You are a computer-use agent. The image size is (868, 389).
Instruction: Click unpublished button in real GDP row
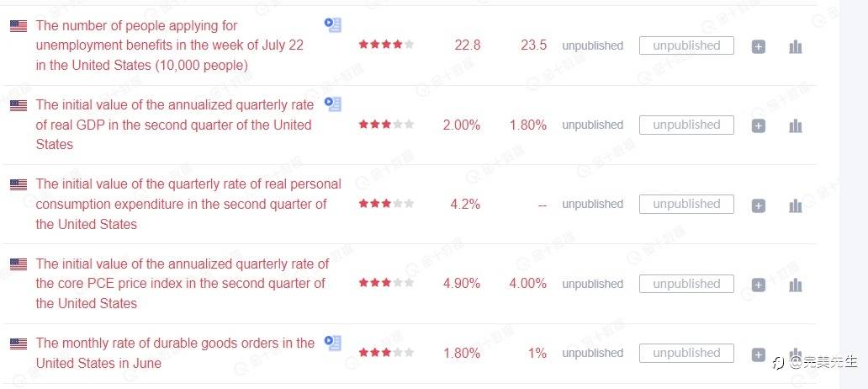click(686, 125)
